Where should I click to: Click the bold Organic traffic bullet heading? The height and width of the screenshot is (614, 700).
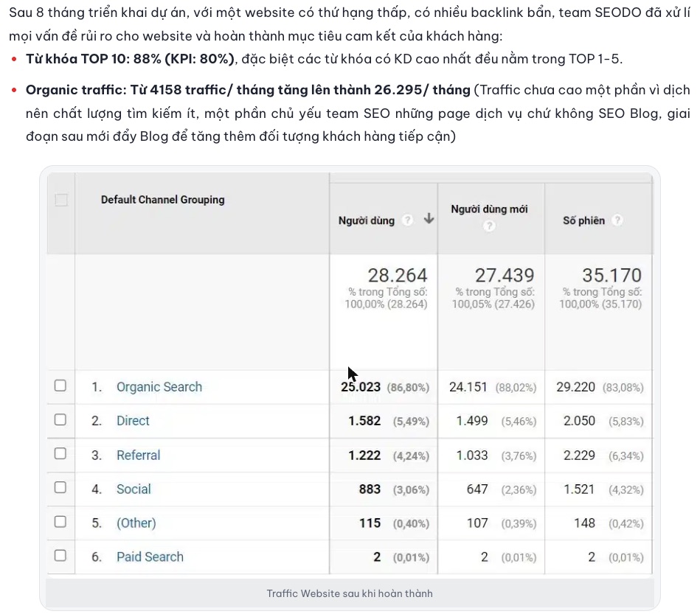point(248,90)
